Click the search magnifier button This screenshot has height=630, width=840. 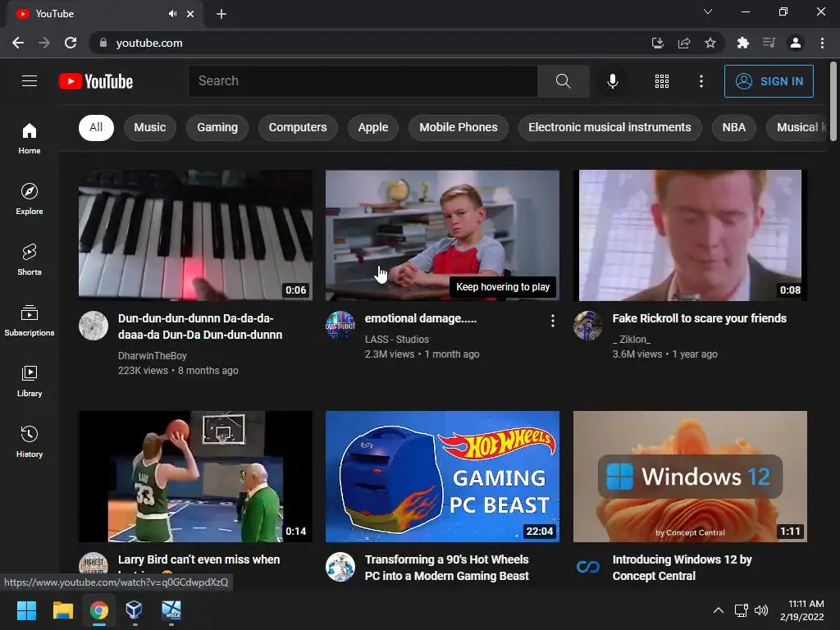(x=563, y=81)
